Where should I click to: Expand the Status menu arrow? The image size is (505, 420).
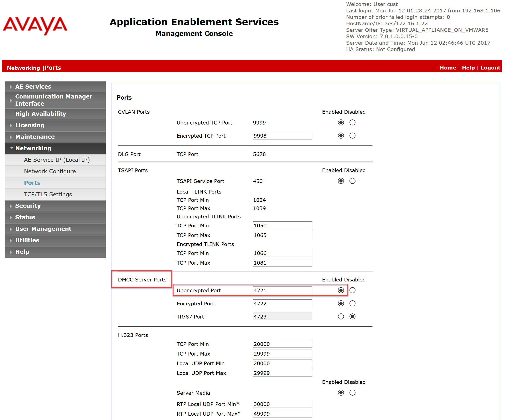click(11, 218)
